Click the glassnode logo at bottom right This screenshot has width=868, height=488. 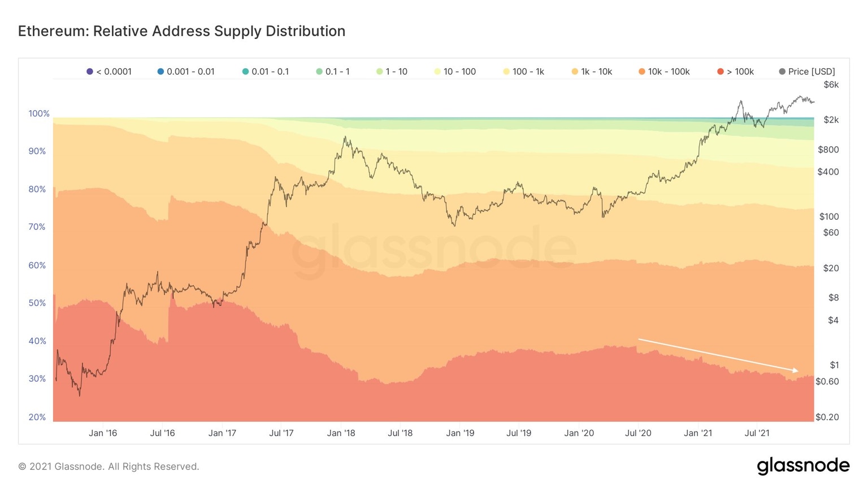pyautogui.click(x=803, y=466)
